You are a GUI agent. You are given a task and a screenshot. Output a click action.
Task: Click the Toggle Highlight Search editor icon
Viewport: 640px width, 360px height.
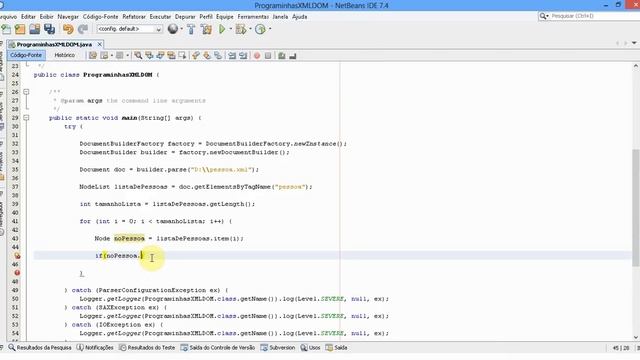[171, 56]
